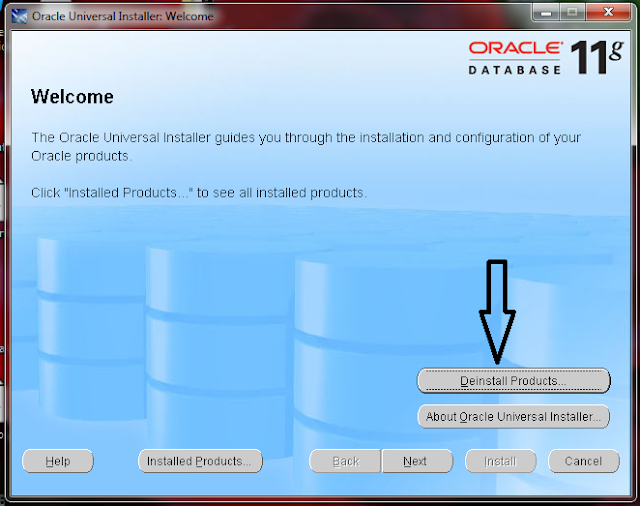Click the disabled maximize window button
Screen dimensions: 640x506
[x=572, y=12]
